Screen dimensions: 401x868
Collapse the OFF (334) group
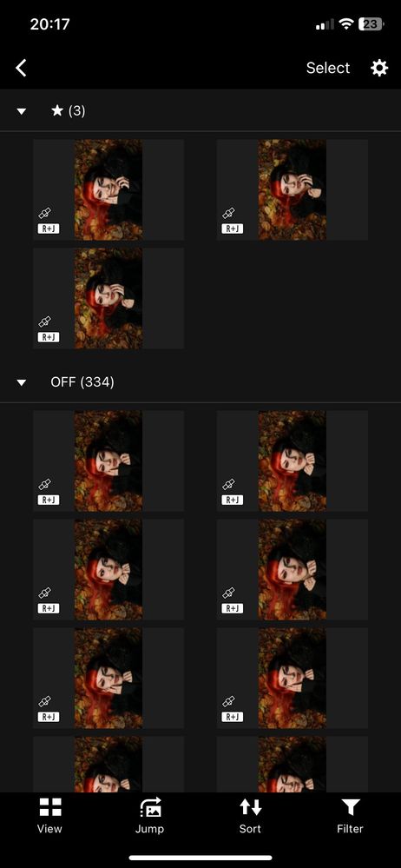[x=22, y=382]
